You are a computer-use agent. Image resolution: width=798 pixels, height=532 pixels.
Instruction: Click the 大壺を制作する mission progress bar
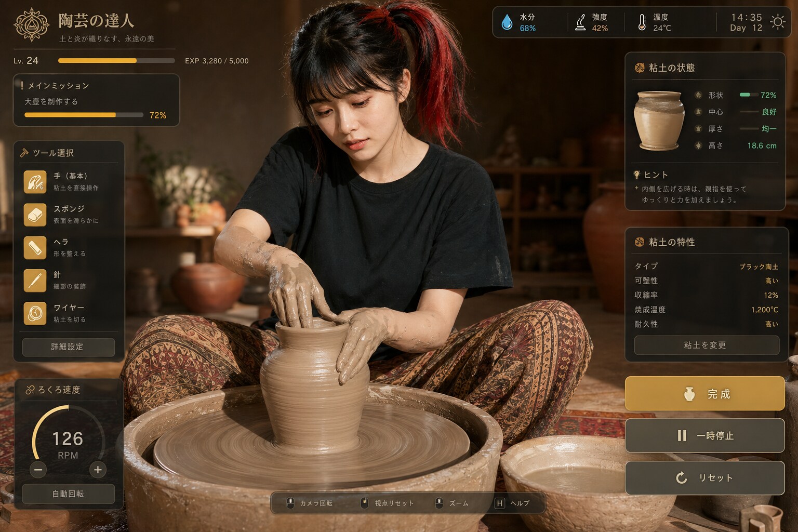[84, 115]
